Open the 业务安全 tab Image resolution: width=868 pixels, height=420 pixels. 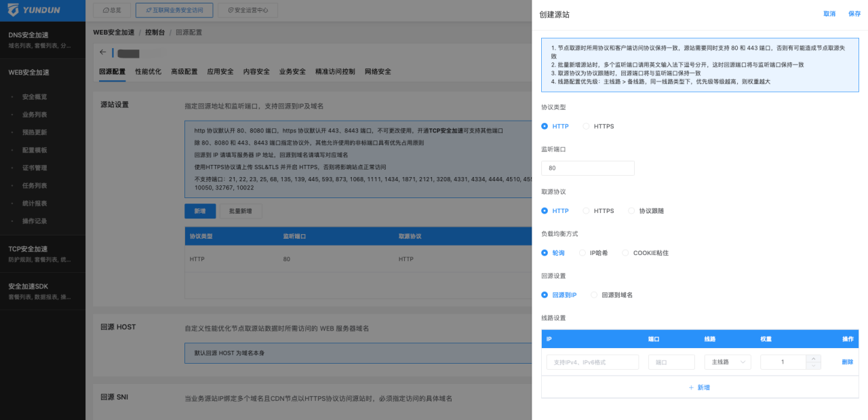(x=292, y=71)
